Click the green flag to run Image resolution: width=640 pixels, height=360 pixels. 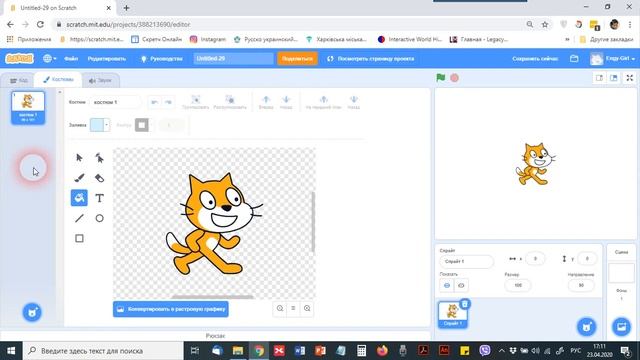click(x=440, y=78)
